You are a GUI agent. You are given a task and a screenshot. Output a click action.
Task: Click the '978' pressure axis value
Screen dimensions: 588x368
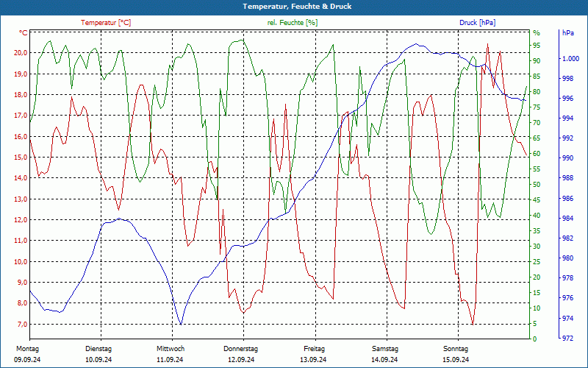pyautogui.click(x=568, y=278)
